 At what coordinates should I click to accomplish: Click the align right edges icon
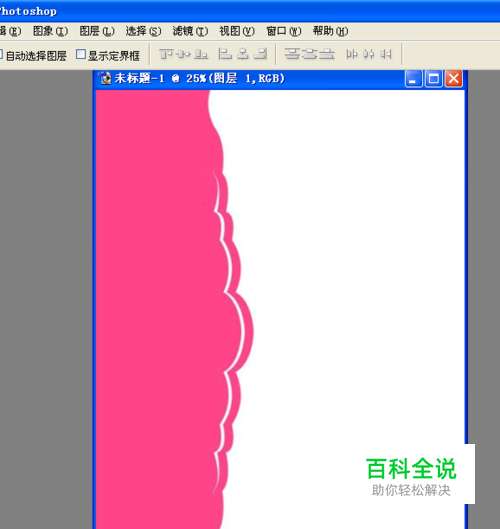pos(260,54)
